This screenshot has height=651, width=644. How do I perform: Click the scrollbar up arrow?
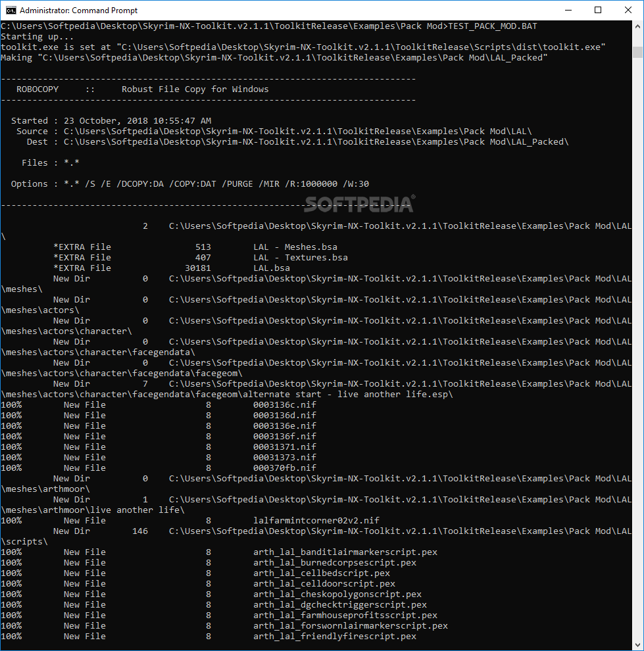tap(638, 26)
